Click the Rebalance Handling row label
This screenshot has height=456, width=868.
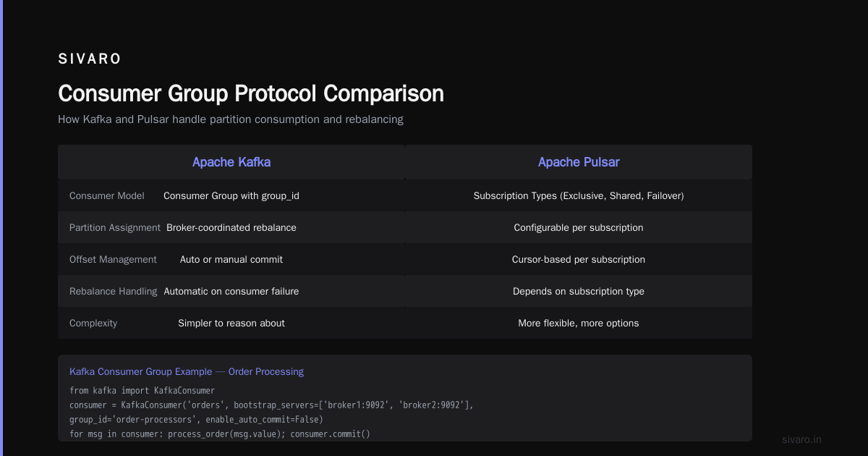tap(113, 291)
